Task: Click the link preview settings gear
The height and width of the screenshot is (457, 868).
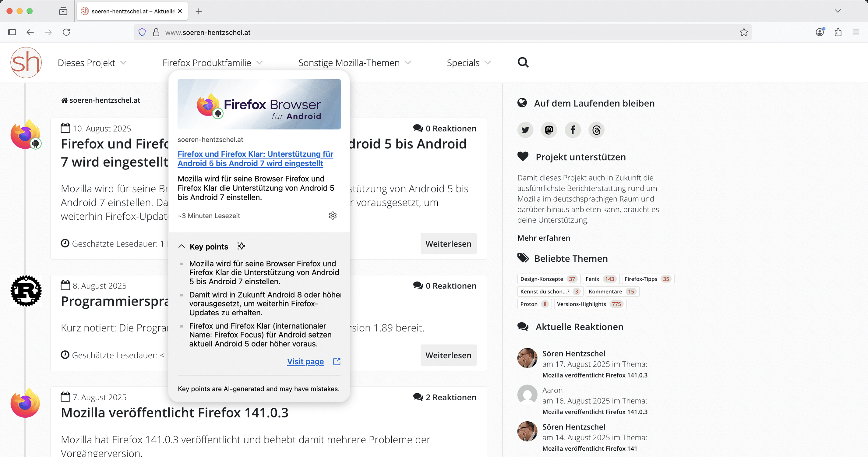Action: pyautogui.click(x=333, y=216)
